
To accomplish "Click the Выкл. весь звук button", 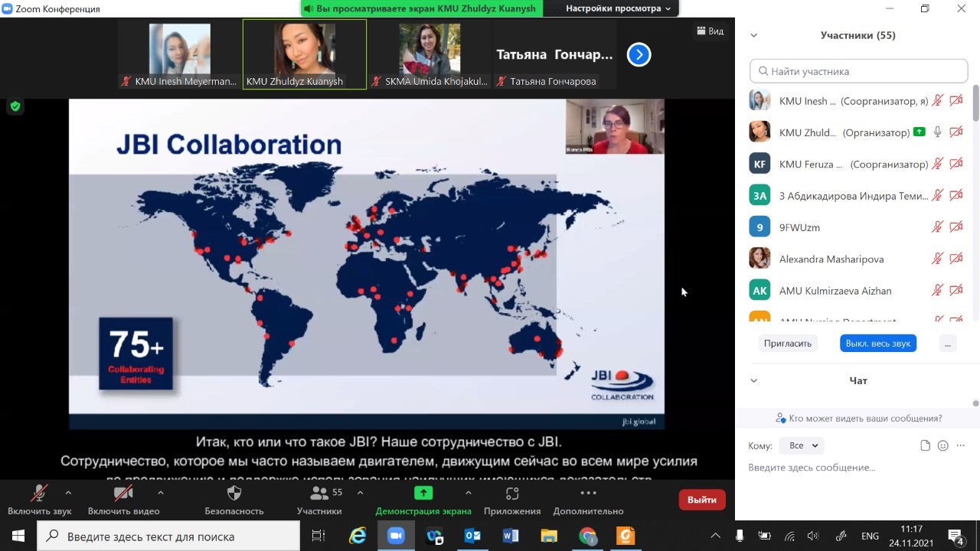I will pos(877,344).
